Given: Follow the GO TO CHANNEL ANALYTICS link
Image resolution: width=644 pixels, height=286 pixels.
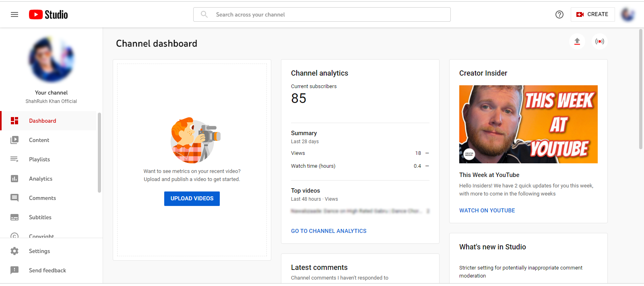Looking at the screenshot, I should (x=328, y=231).
